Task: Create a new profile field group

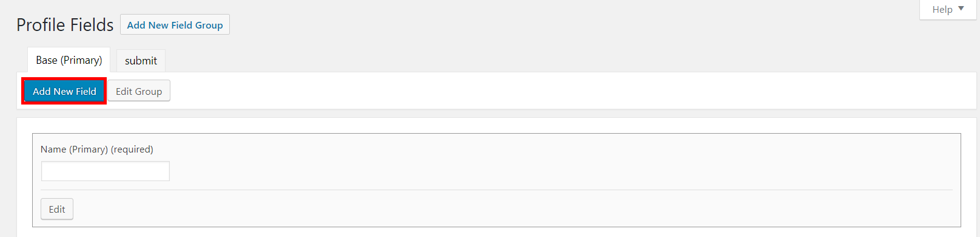Action: click(175, 25)
